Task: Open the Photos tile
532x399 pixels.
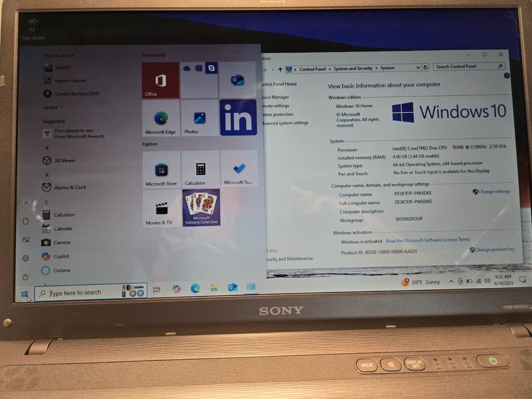Action: point(199,117)
